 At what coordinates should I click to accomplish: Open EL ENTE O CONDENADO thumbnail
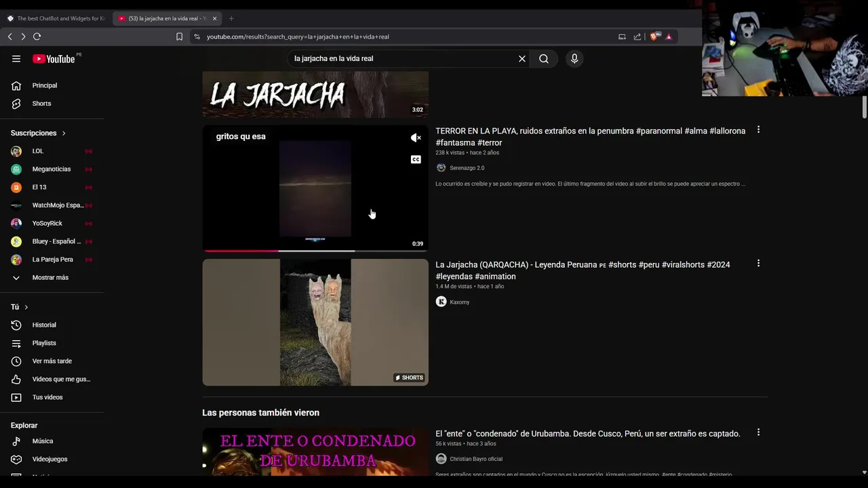point(315,451)
